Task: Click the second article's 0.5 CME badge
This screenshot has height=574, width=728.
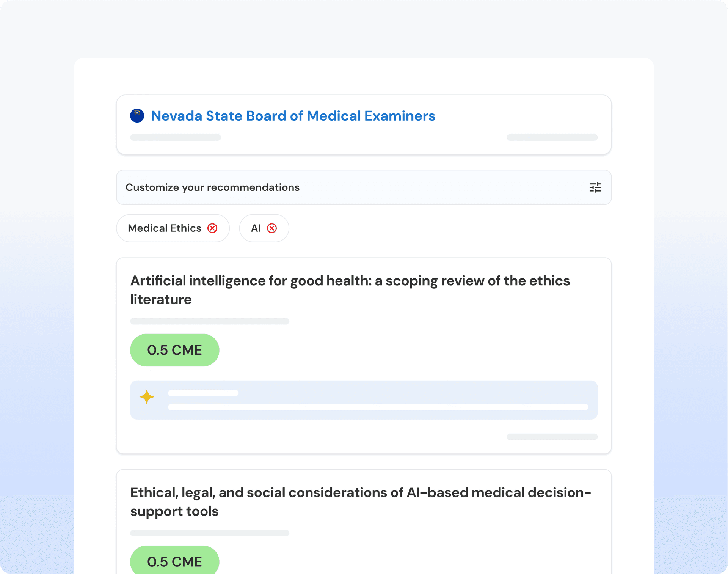Action: (174, 561)
